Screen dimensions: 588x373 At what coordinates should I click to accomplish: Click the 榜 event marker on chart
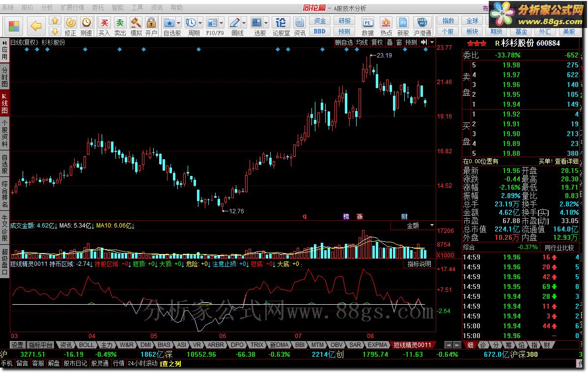(x=346, y=217)
